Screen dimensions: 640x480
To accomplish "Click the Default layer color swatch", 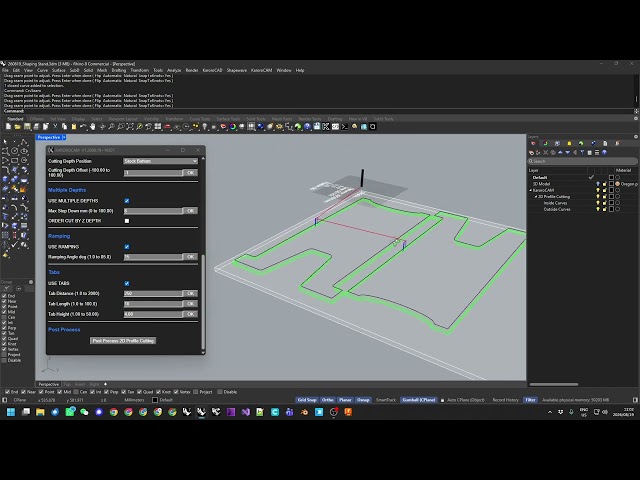I will (611, 178).
